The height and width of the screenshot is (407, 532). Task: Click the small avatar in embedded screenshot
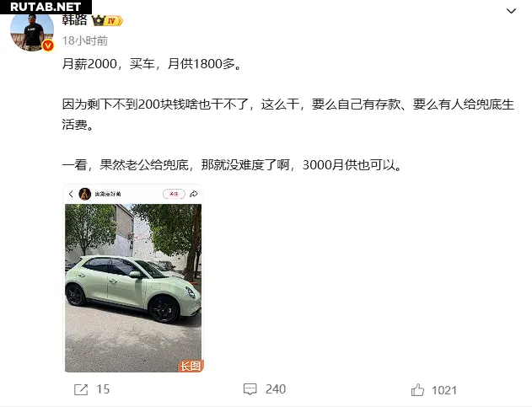coord(85,194)
